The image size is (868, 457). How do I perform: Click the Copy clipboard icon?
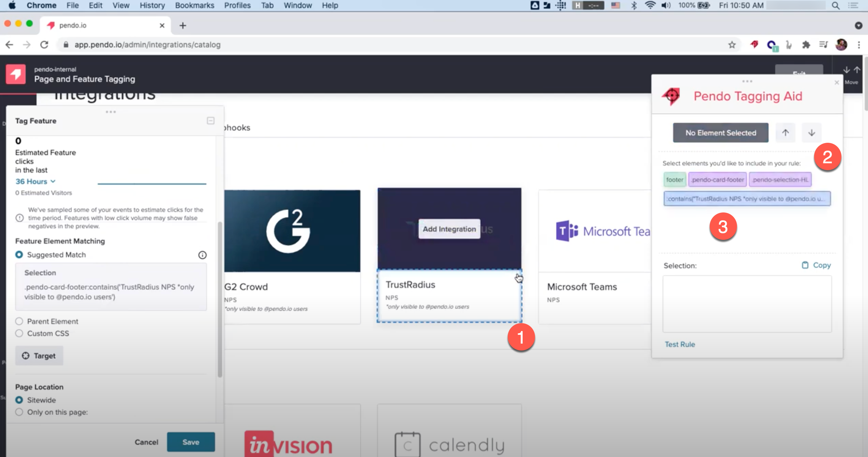click(805, 265)
